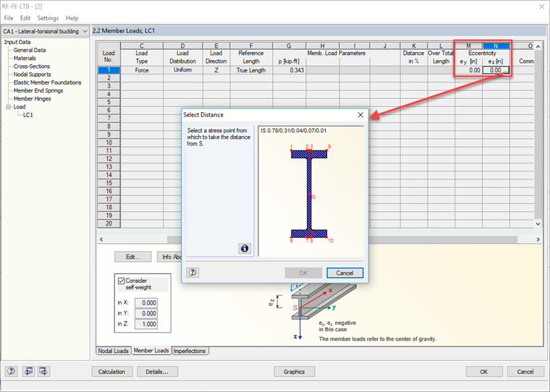Select stress point 10 on the cross-section

(328, 239)
